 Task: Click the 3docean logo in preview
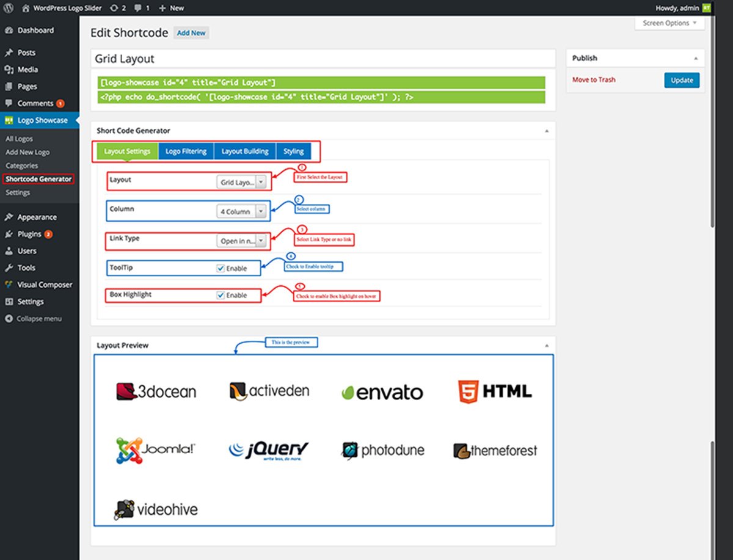click(156, 391)
